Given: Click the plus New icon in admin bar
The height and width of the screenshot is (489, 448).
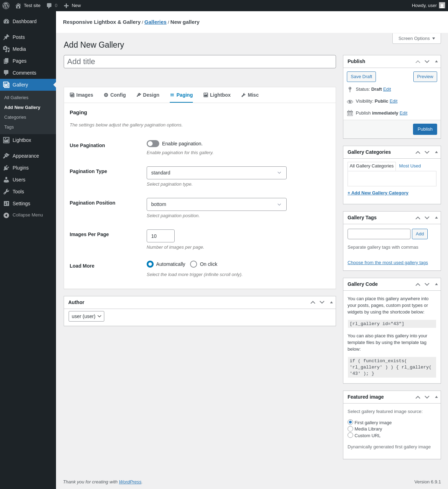Looking at the screenshot, I should 66,6.
